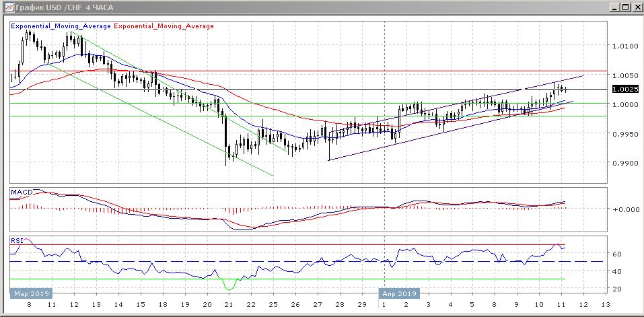644x317 pixels.
Task: Click date label 21 on time axis
Action: [x=229, y=305]
